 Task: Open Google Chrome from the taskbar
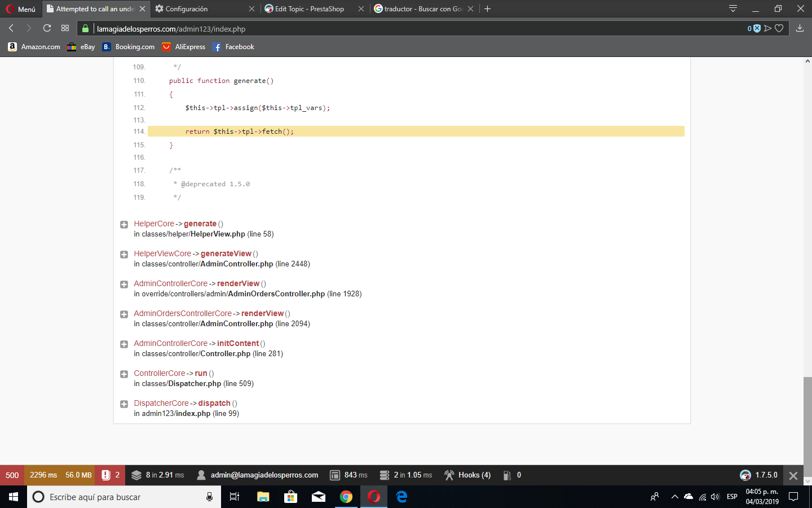pos(346,497)
